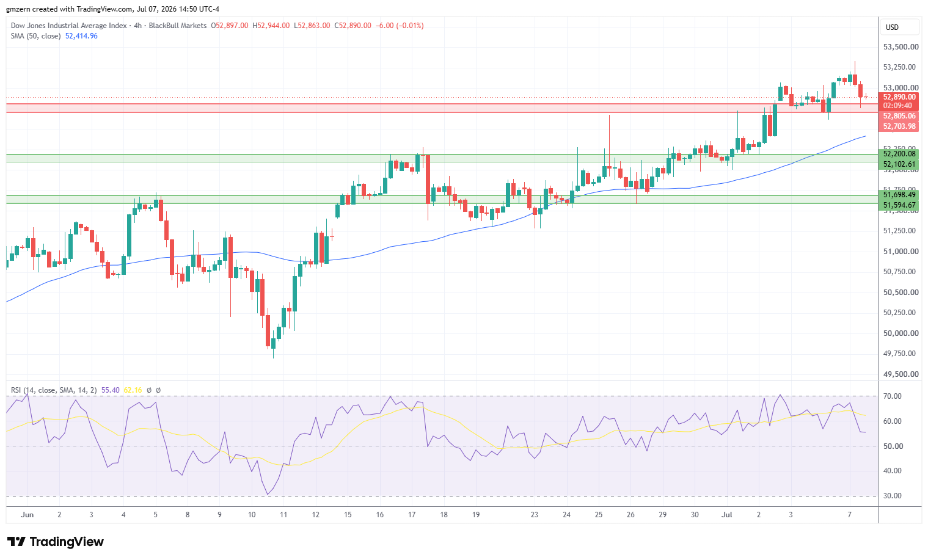Select the RSI (14, close, SMA, 14, 2) label
This screenshot has width=928, height=560.
[54, 390]
